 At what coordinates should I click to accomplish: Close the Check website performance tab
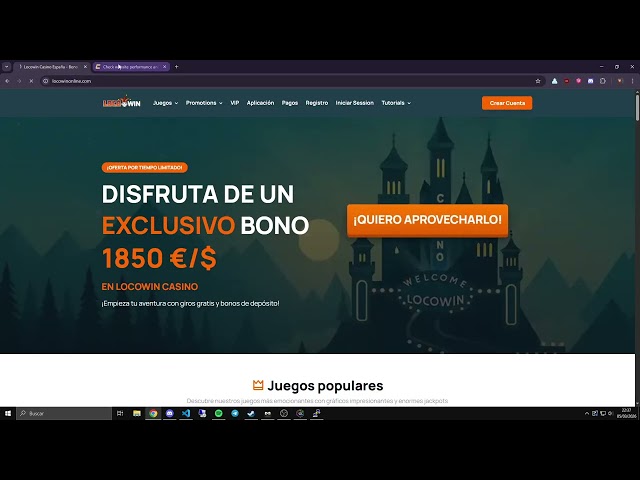[164, 67]
